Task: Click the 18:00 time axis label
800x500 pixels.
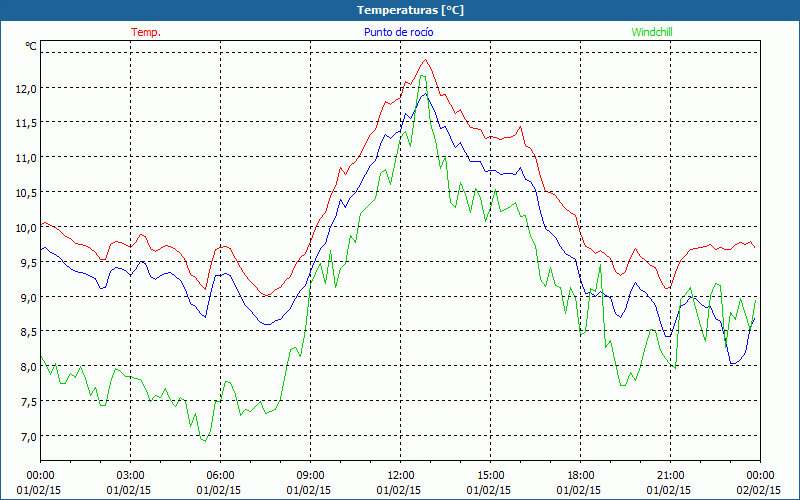Action: tap(581, 476)
